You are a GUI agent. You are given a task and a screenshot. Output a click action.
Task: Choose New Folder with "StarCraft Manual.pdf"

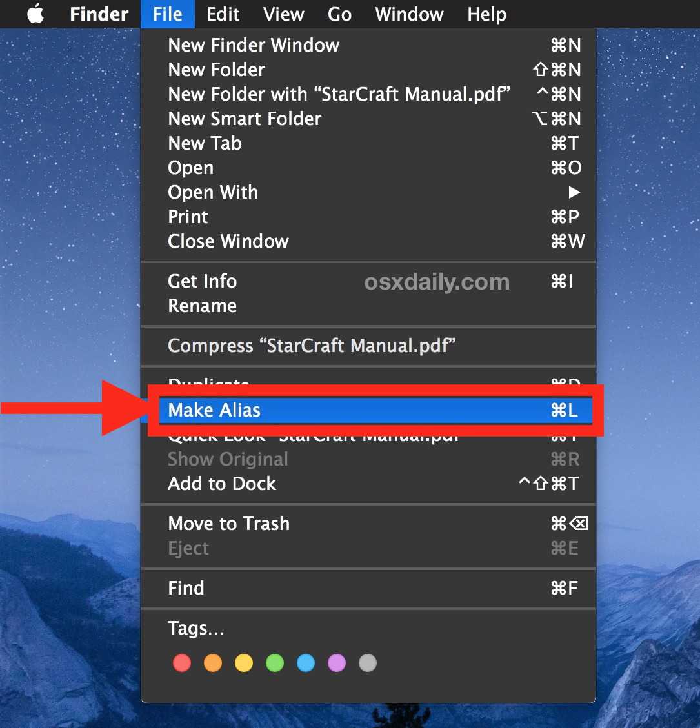[368, 94]
